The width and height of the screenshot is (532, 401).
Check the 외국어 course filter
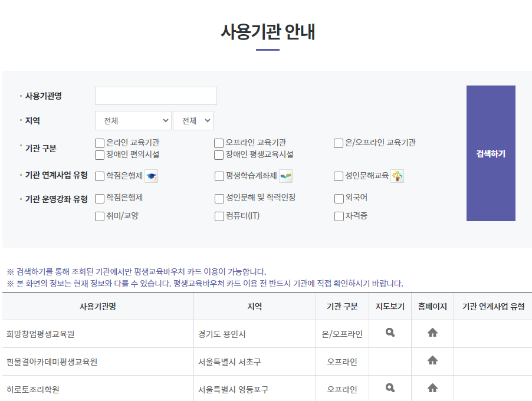(x=338, y=199)
